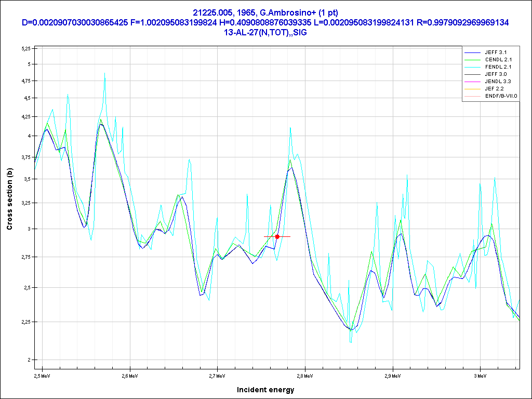
Task: Click the '5,25' y-axis tick label
Action: click(26, 48)
